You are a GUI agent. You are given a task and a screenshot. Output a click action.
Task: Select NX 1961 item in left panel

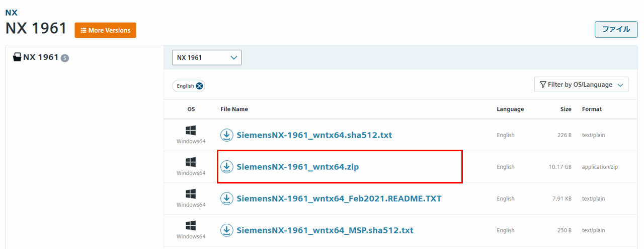41,57
